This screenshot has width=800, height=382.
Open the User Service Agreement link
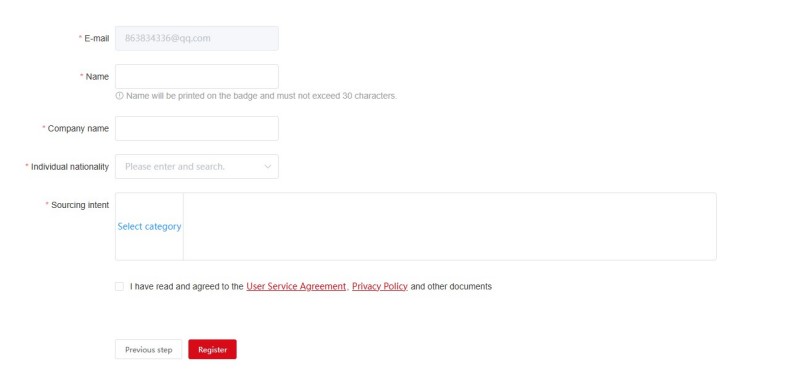click(296, 287)
